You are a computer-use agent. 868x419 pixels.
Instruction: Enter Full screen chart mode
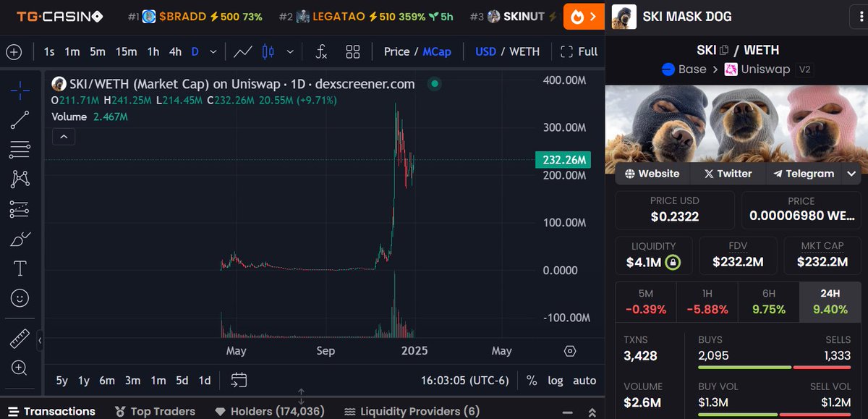tap(579, 52)
